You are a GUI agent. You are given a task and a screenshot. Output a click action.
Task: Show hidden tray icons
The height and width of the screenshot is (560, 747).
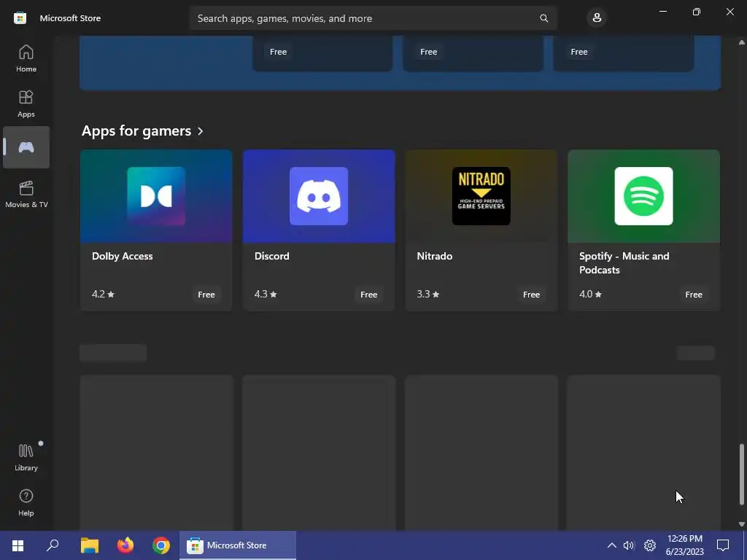(612, 545)
